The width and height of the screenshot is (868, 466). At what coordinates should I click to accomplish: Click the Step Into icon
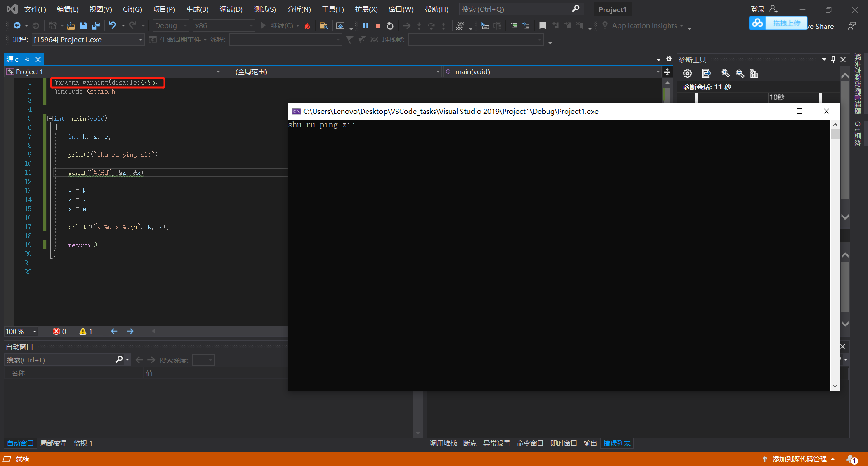[x=419, y=26]
